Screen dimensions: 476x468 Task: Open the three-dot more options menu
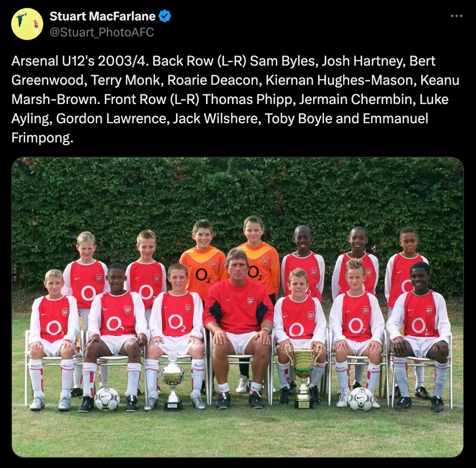pos(456,16)
